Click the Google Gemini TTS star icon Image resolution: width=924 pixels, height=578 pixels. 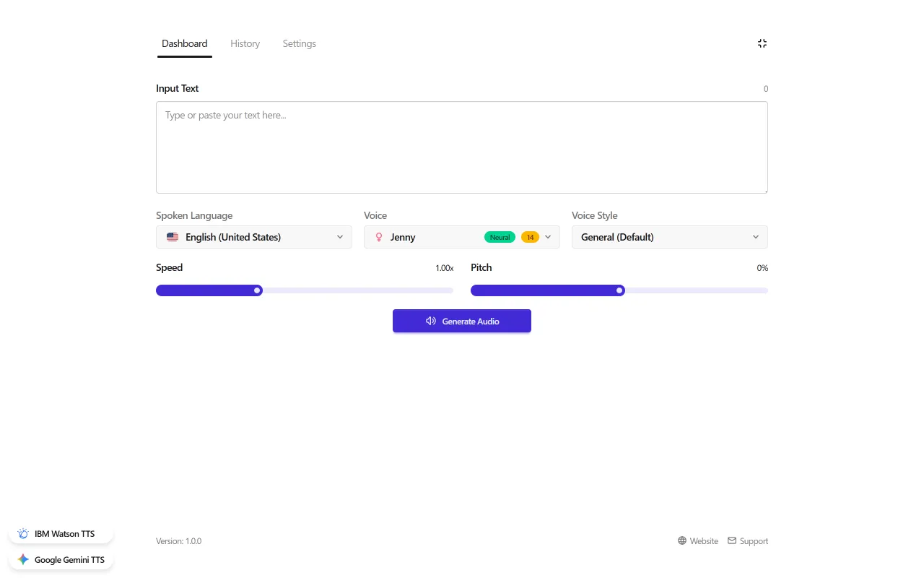coord(23,560)
